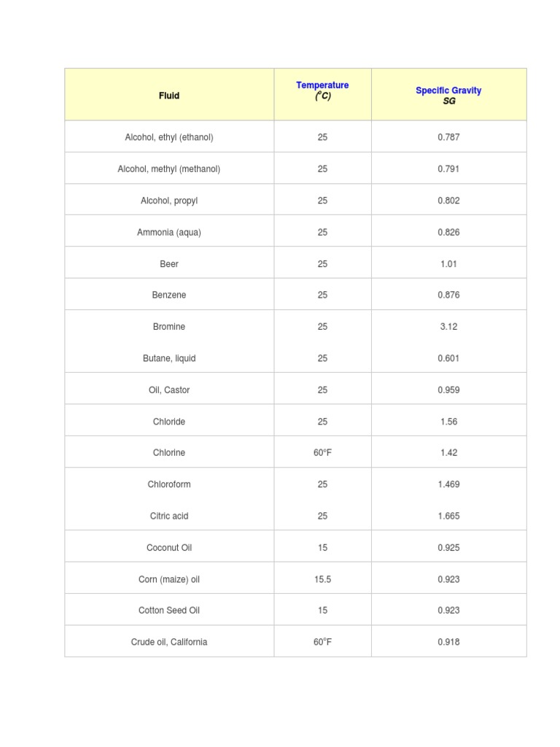Select the Beer fluid name
This screenshot has width=560, height=747.
pyautogui.click(x=169, y=264)
